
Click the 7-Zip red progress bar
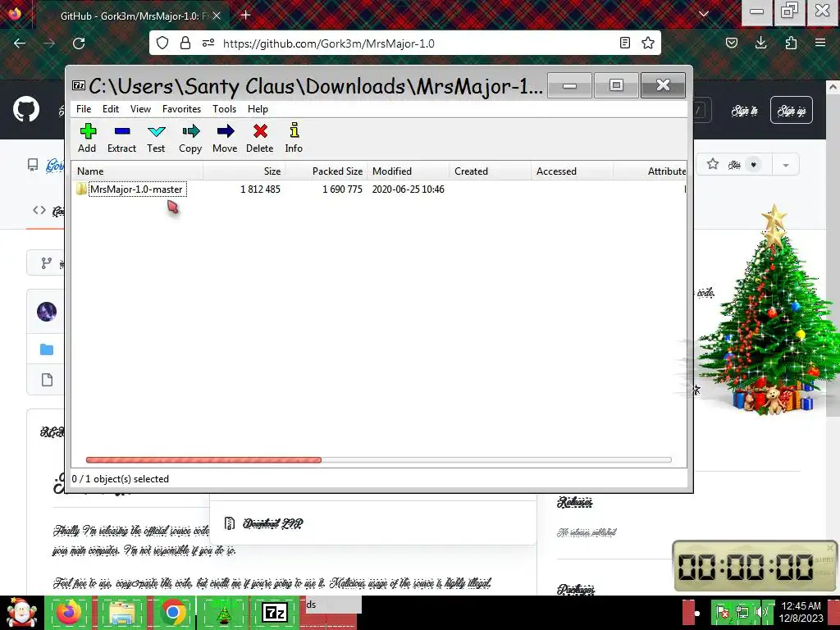[203, 459]
